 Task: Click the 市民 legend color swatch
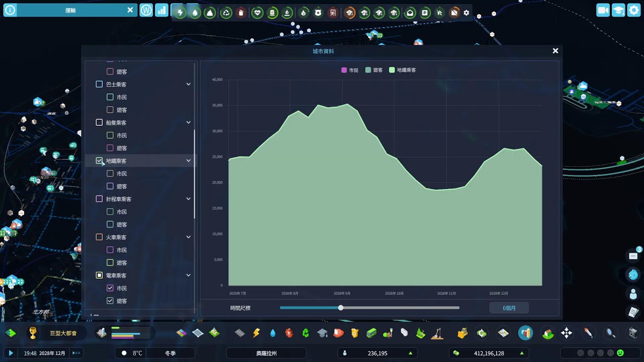pyautogui.click(x=344, y=70)
